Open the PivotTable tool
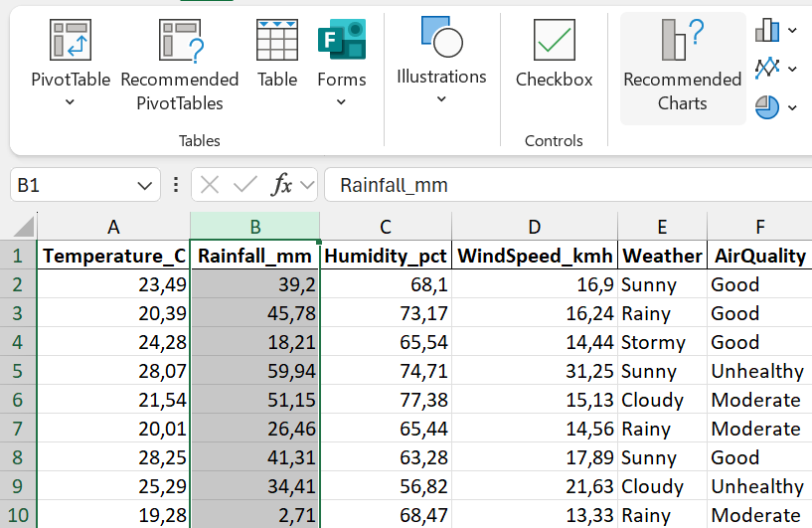This screenshot has width=812, height=528. tap(71, 42)
